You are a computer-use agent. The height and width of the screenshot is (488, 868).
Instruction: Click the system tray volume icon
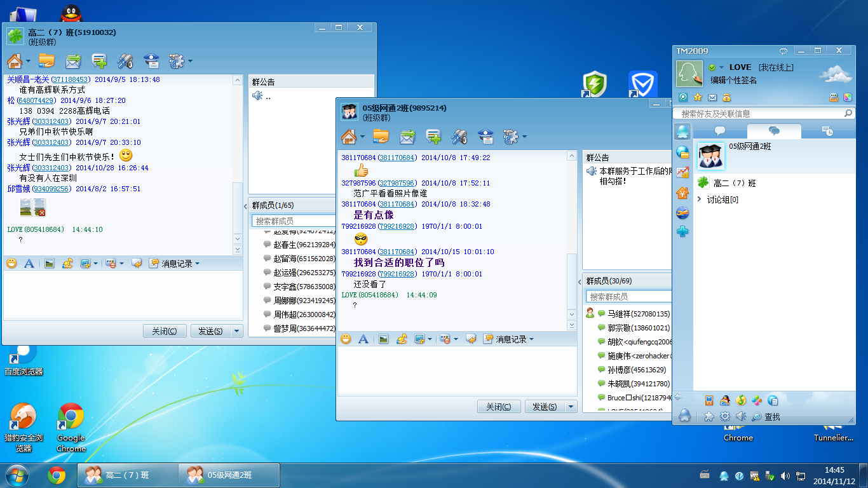pyautogui.click(x=785, y=476)
